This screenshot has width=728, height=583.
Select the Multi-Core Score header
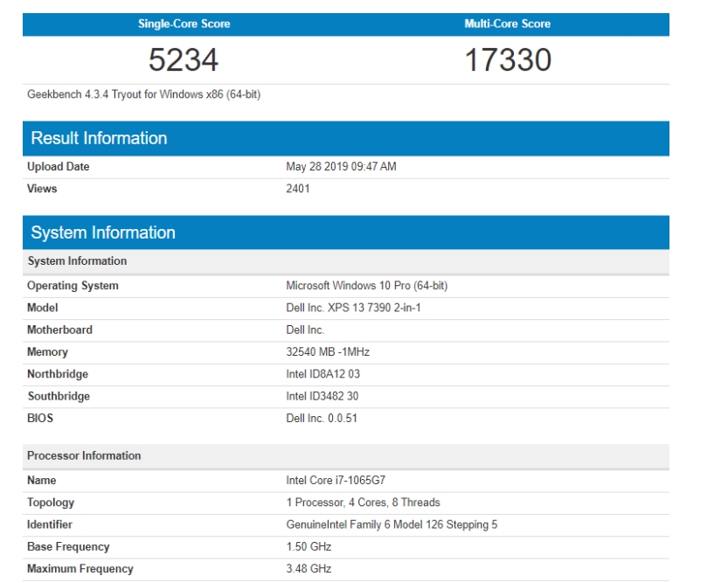(x=508, y=24)
